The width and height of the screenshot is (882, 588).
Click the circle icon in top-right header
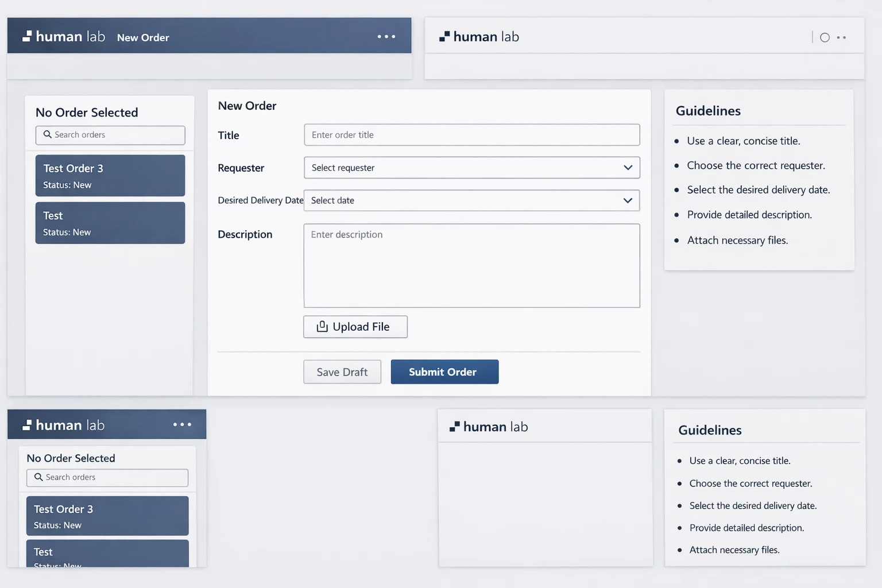(x=825, y=37)
